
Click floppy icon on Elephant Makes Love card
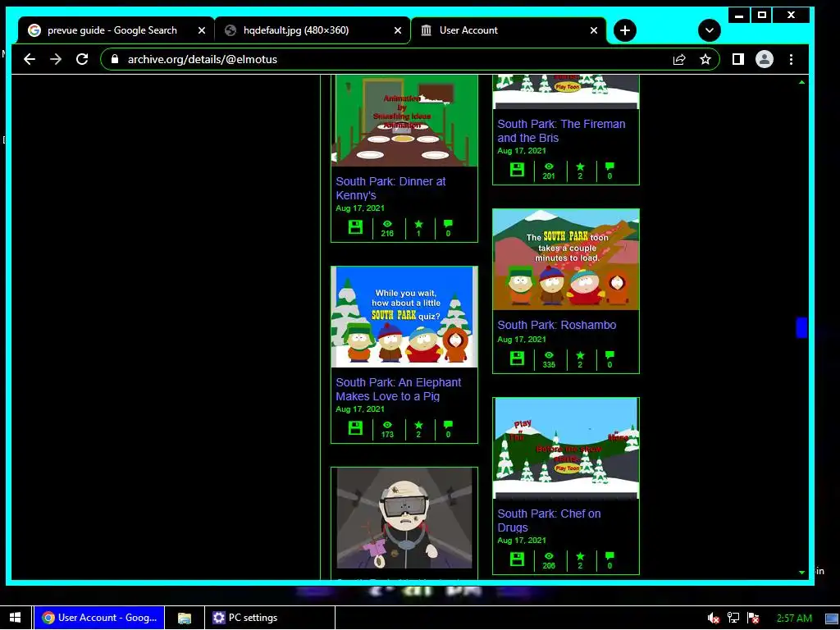356,428
